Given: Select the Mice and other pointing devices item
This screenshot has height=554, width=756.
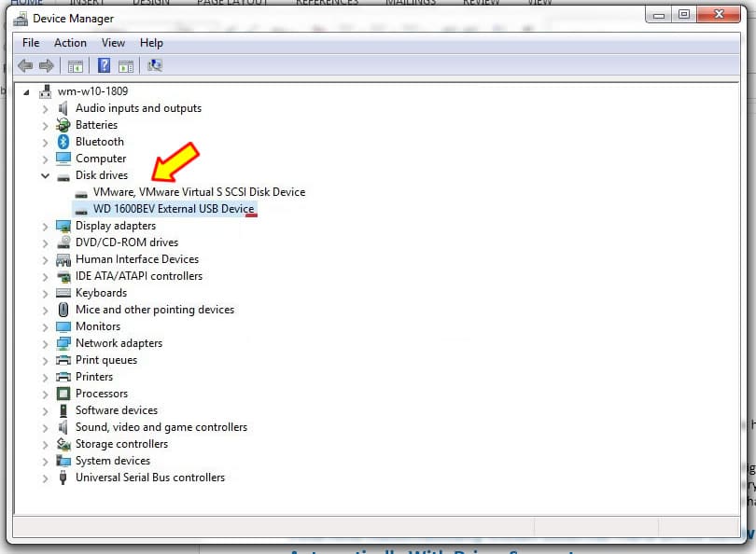Looking at the screenshot, I should [155, 310].
